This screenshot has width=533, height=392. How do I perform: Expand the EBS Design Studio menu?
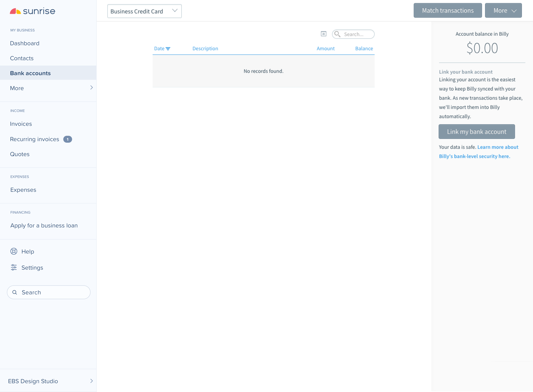[x=48, y=381]
